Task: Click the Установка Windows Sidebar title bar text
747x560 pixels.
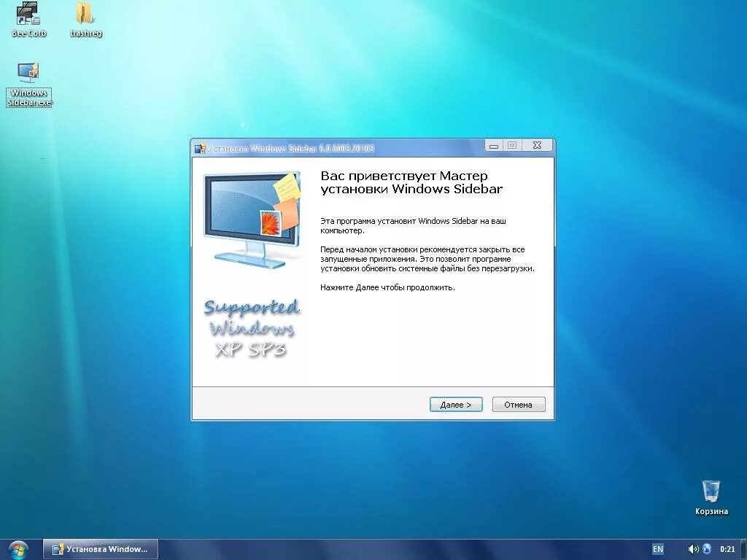Action: 292,147
